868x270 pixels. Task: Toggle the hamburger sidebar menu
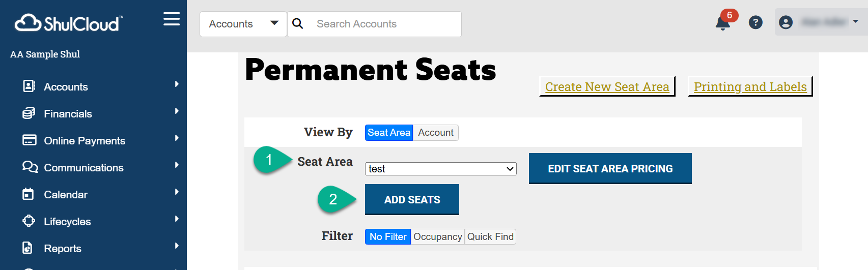[172, 19]
